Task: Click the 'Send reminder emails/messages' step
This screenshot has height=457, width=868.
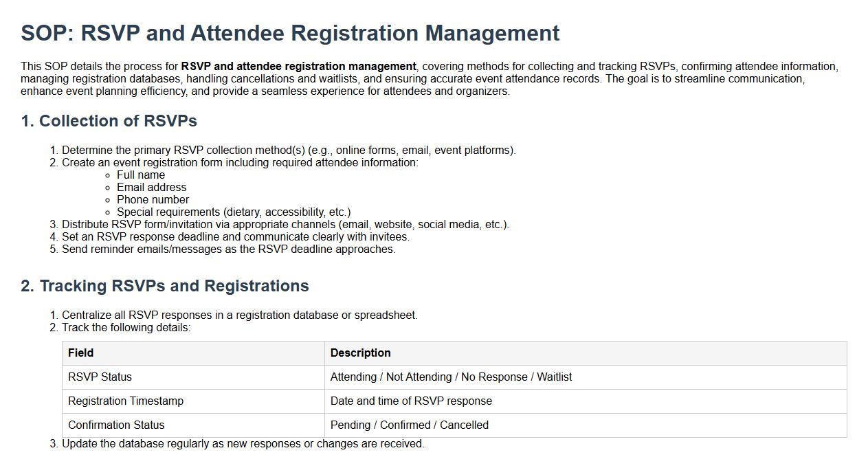Action: [228, 249]
